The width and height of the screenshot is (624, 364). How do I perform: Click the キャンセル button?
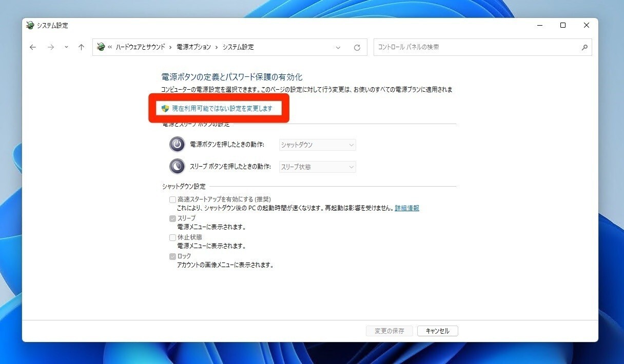click(x=438, y=331)
